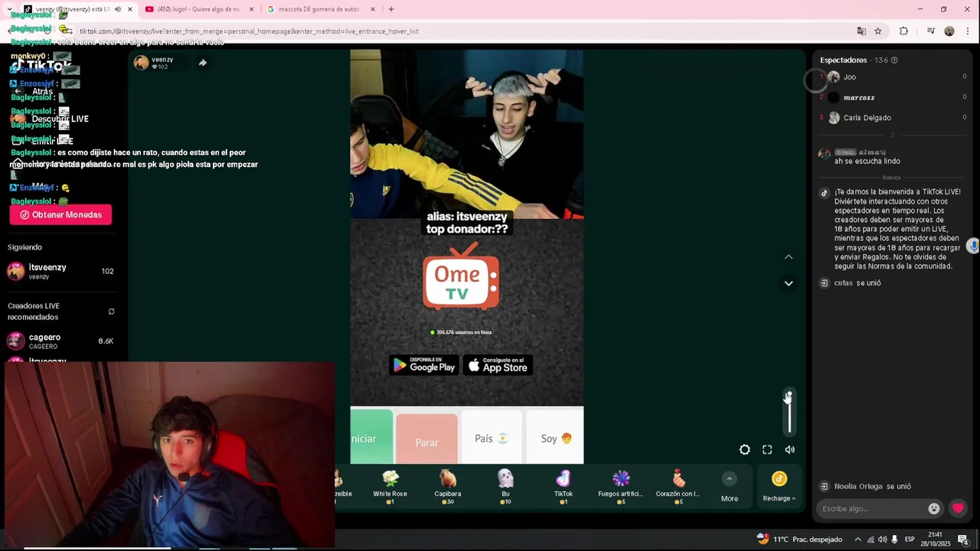Open a new browser tab

tap(391, 9)
